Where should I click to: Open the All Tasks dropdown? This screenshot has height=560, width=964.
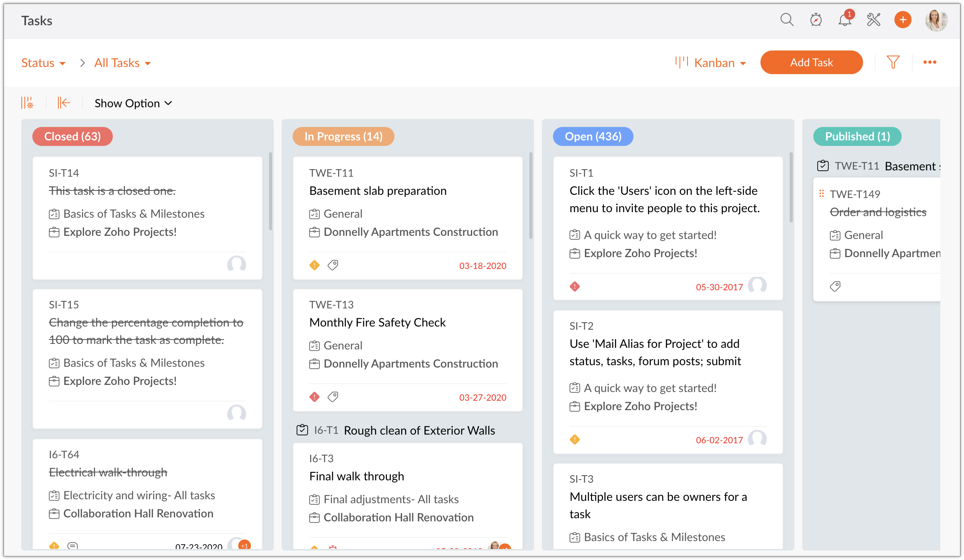point(122,63)
